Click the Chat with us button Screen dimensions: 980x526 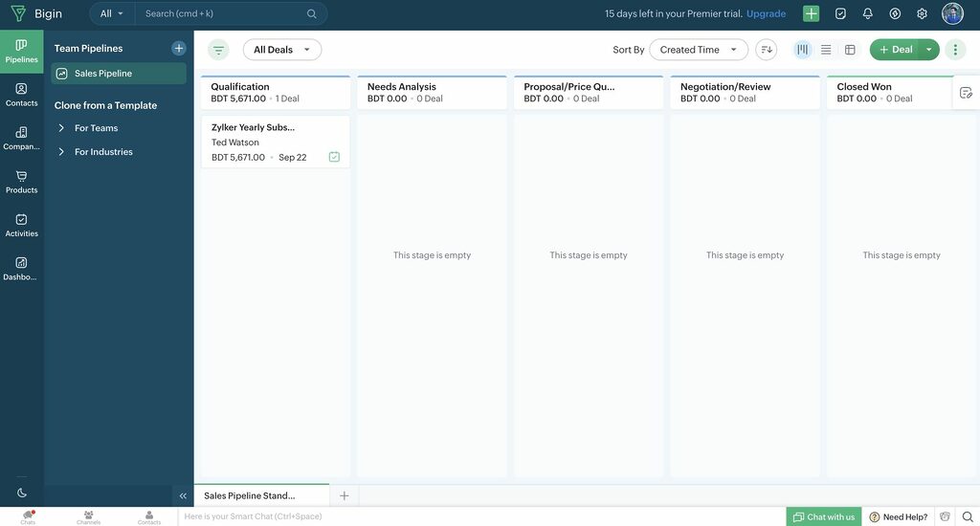click(x=824, y=516)
